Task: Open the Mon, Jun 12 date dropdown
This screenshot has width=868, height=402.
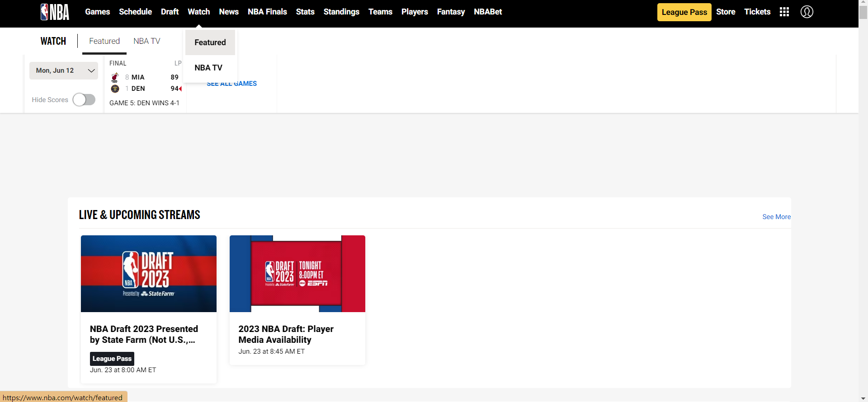Action: (x=64, y=70)
